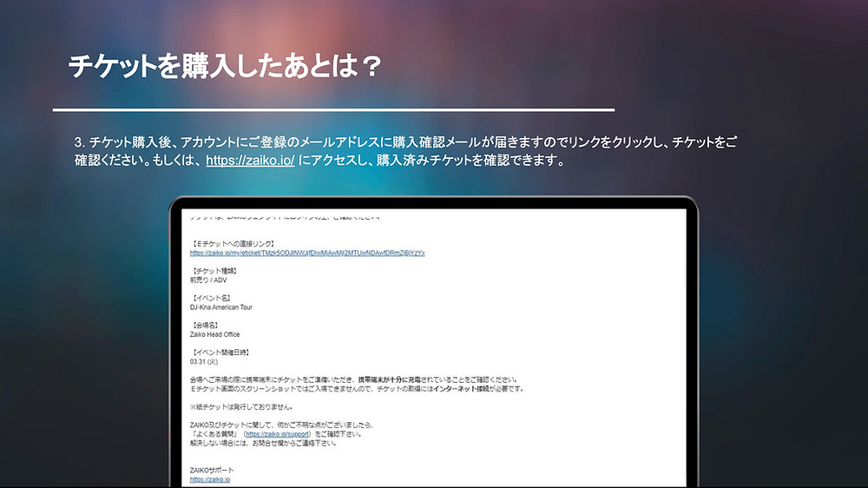Open the direct E-ticket URL link
The height and width of the screenshot is (488, 868).
pos(307,254)
